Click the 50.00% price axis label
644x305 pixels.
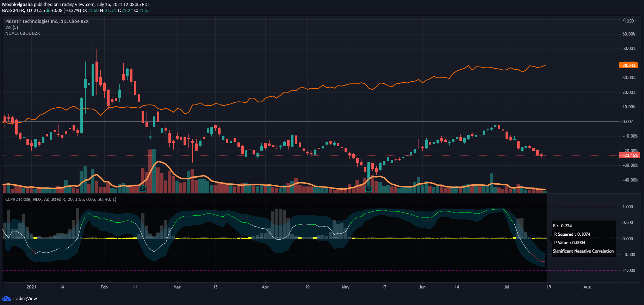click(x=629, y=49)
